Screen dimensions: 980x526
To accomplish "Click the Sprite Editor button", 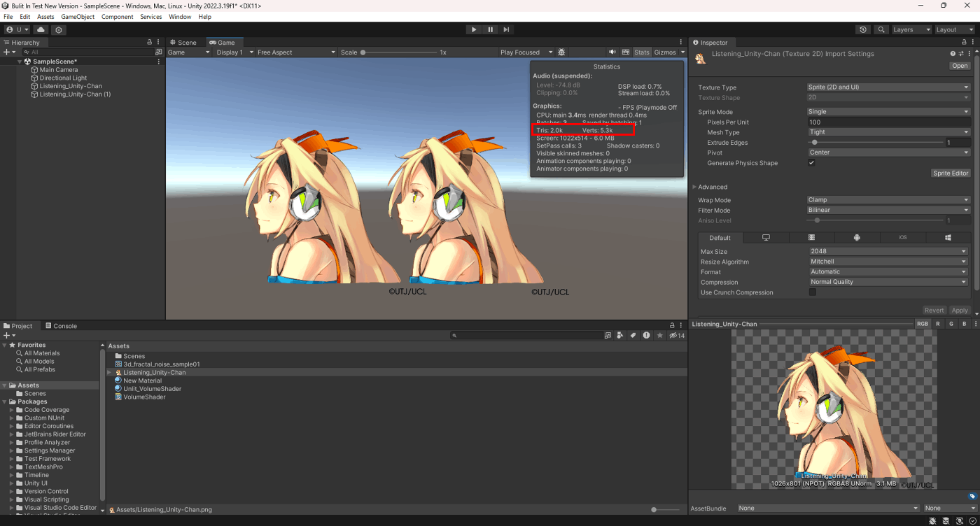I will tap(951, 173).
